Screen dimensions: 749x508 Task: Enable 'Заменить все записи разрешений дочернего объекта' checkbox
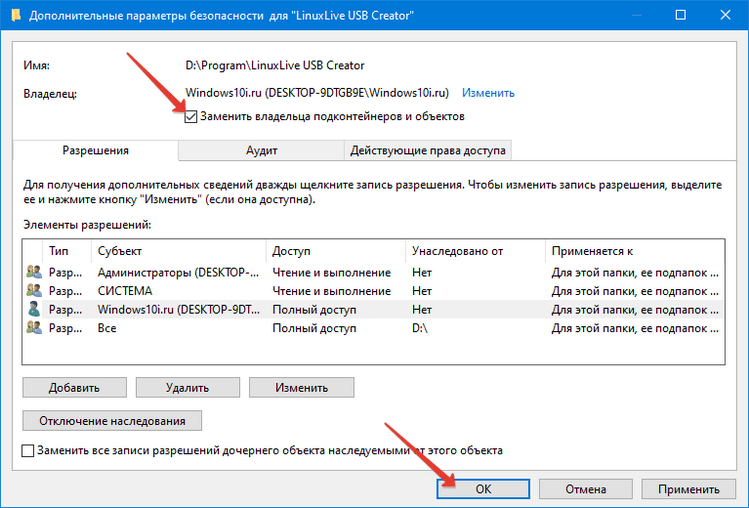[x=28, y=450]
